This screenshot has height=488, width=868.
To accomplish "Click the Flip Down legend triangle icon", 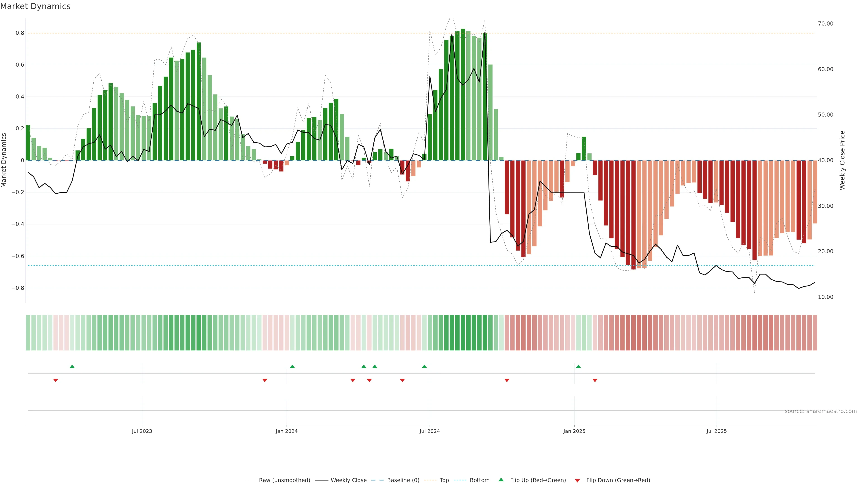I will point(577,480).
